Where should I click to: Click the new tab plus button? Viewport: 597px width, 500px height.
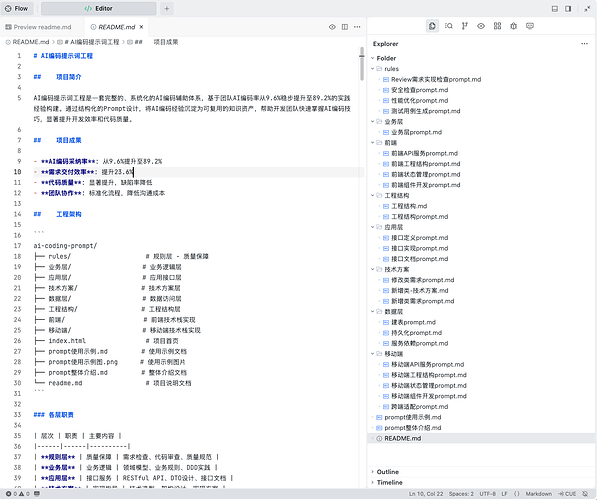click(x=166, y=8)
